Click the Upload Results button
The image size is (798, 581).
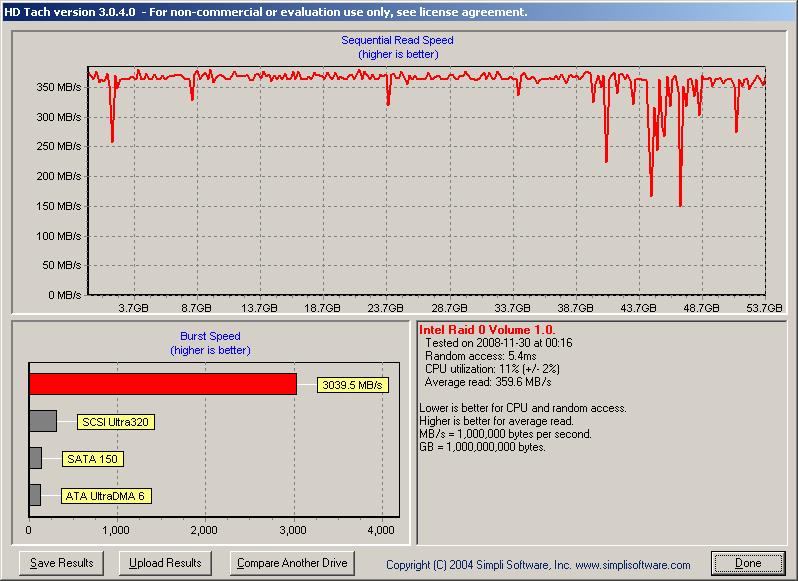click(165, 563)
